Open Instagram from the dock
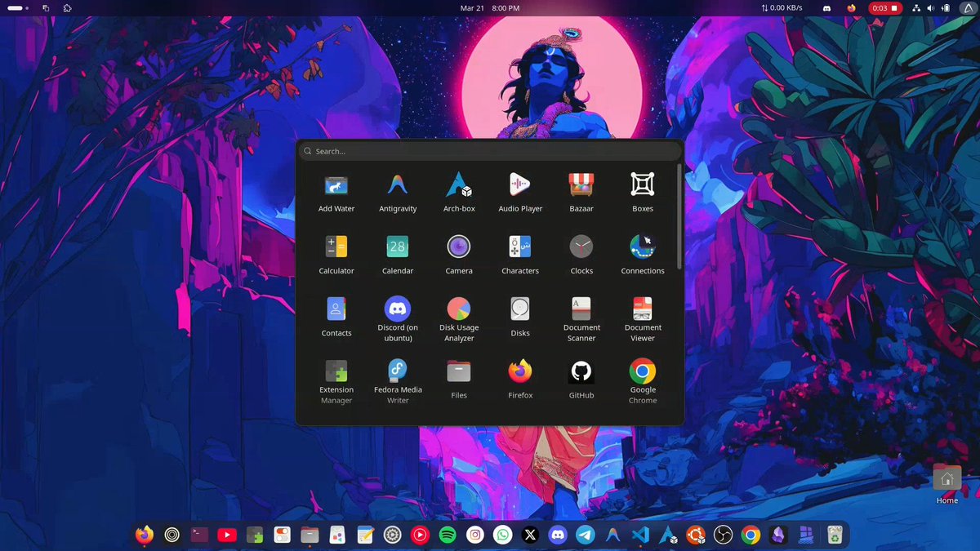Screen dimensions: 980x551 point(475,535)
